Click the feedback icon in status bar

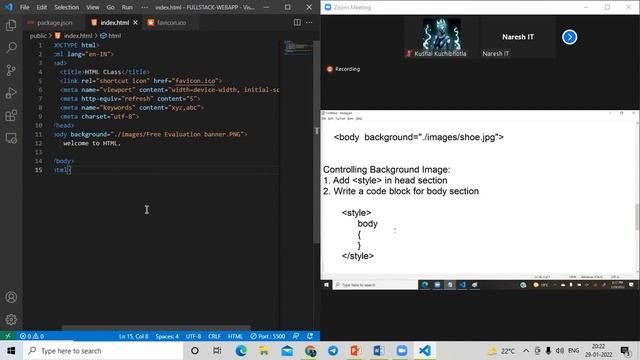296,336
